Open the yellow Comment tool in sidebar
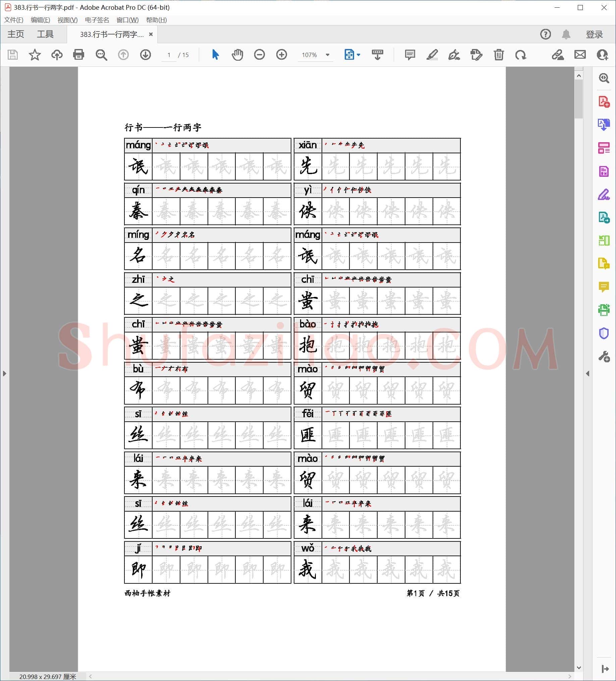The image size is (616, 681). (604, 287)
